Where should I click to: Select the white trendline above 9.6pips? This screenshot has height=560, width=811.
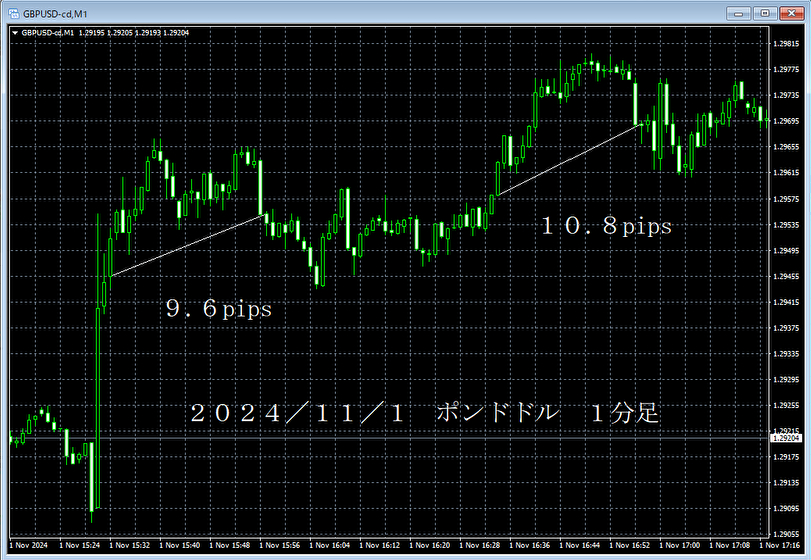click(185, 246)
